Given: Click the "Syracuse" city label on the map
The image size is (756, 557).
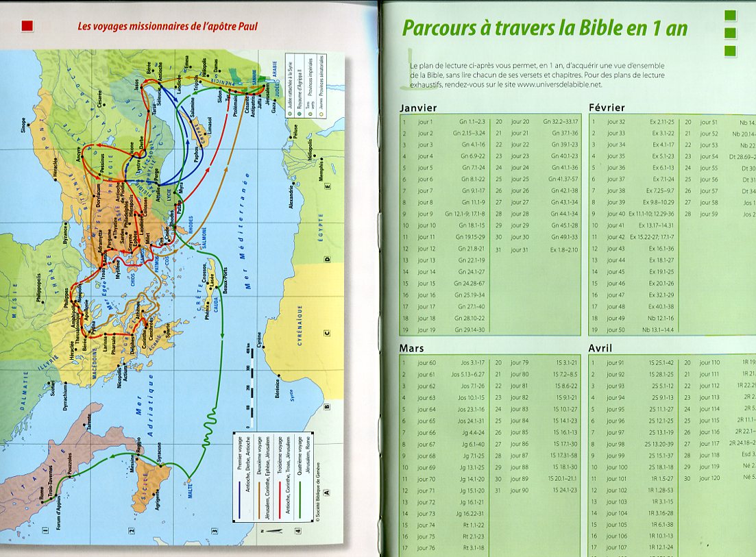Looking at the screenshot, I should pos(160,453).
